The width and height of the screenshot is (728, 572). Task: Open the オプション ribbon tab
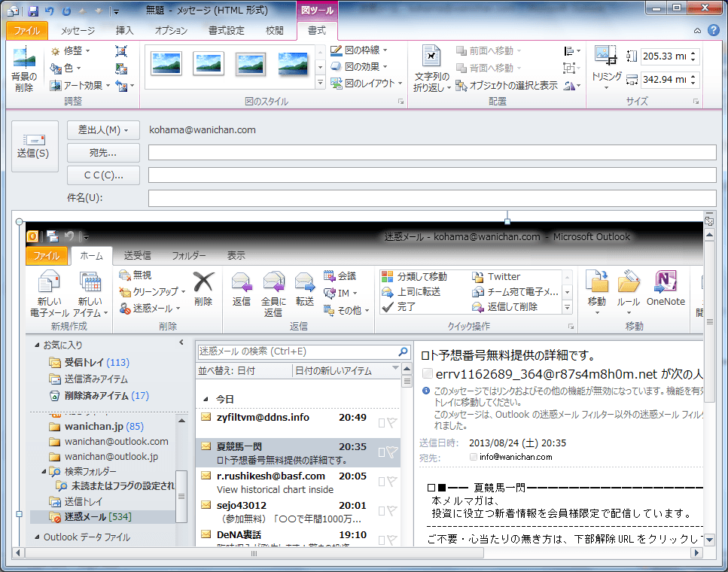(x=171, y=31)
